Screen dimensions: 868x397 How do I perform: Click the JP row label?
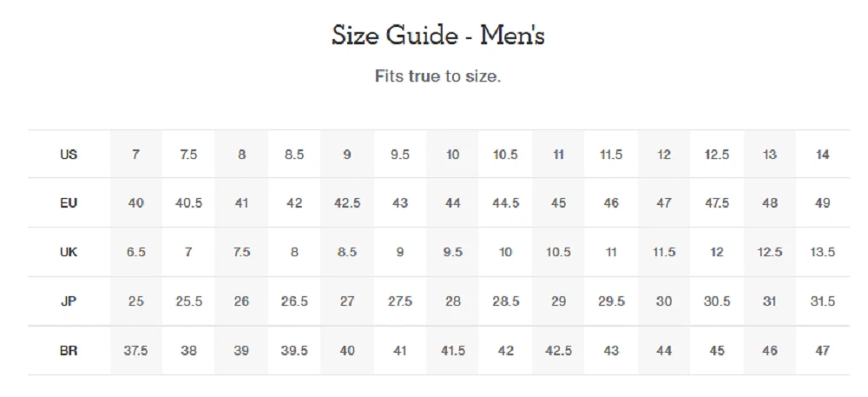[x=69, y=301]
